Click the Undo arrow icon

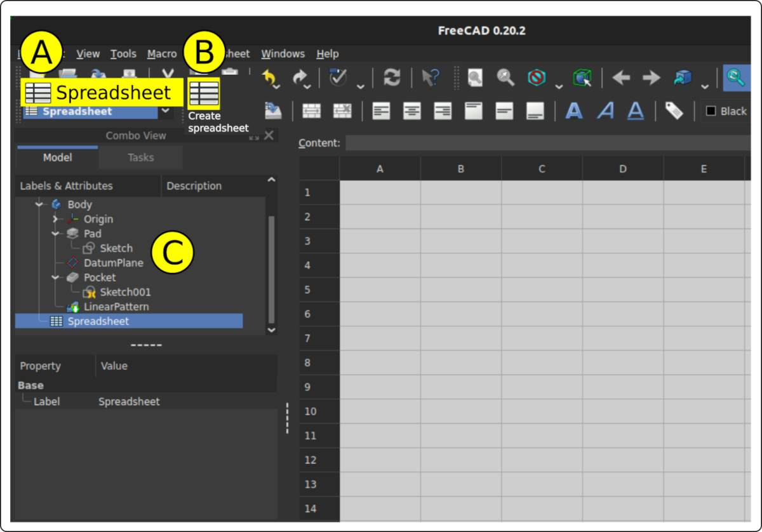[x=269, y=77]
